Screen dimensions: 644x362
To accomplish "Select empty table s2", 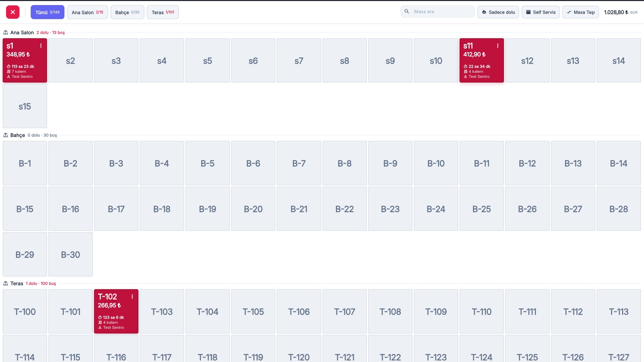I will [x=71, y=60].
